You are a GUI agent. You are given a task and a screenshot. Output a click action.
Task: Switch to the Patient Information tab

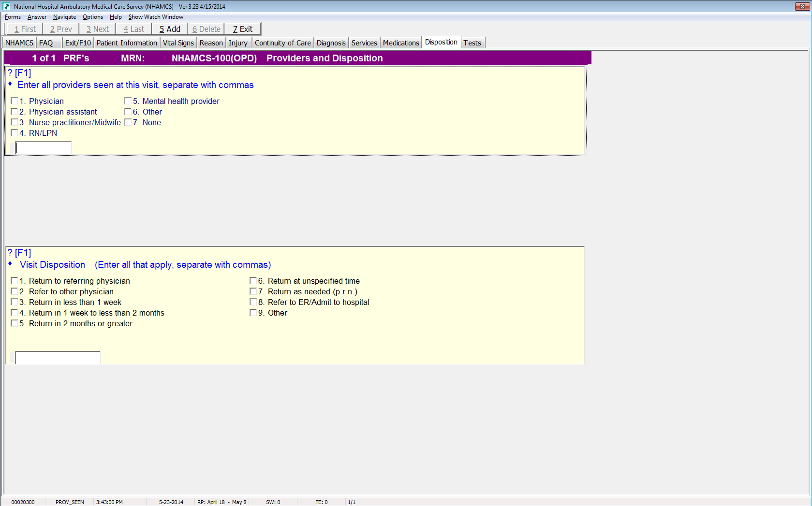tap(127, 43)
